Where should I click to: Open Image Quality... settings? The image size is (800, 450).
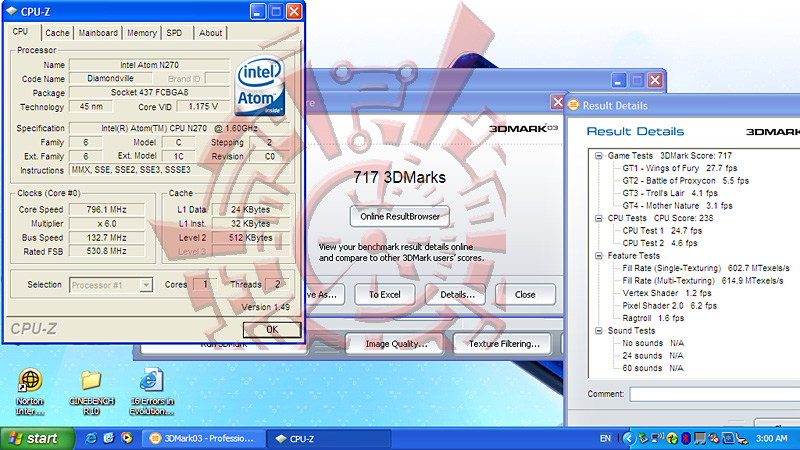point(396,344)
